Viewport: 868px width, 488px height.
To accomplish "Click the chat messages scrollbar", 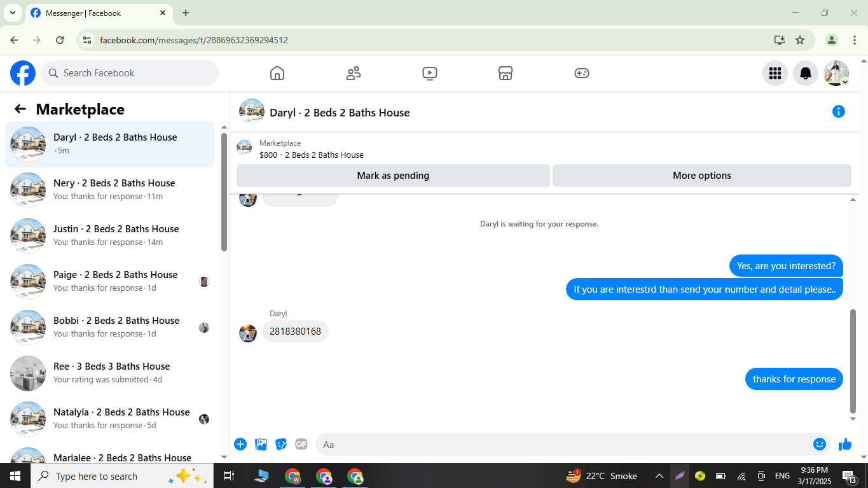I will (x=853, y=361).
